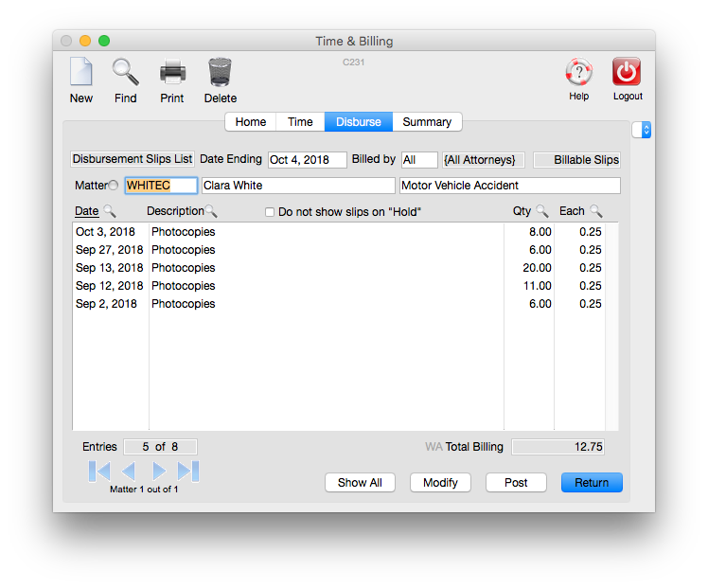Click the Logout power icon

(627, 73)
